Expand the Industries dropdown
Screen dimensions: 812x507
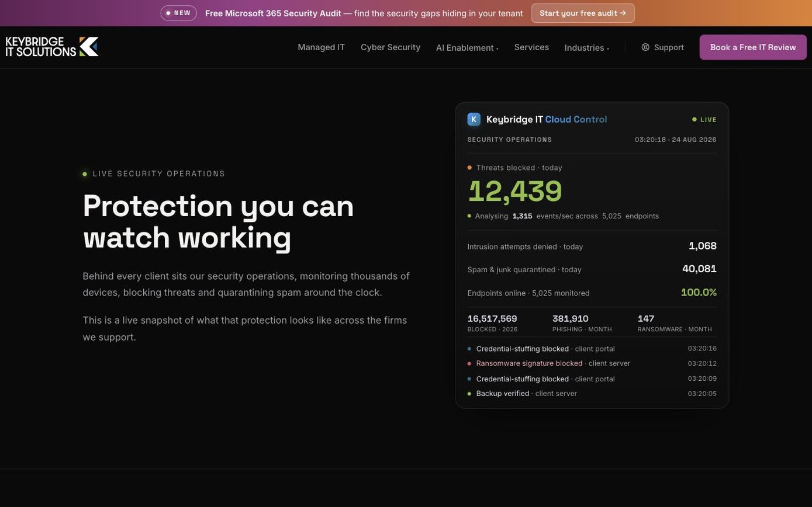click(586, 48)
